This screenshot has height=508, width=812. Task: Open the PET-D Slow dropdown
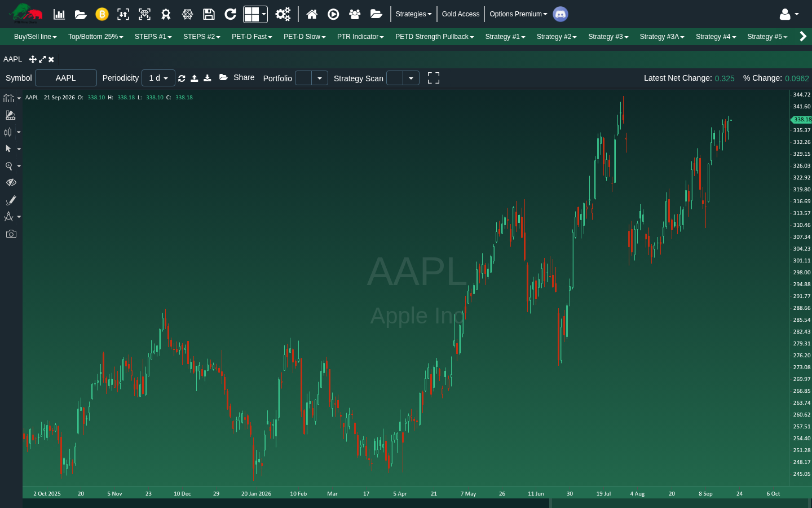click(304, 37)
